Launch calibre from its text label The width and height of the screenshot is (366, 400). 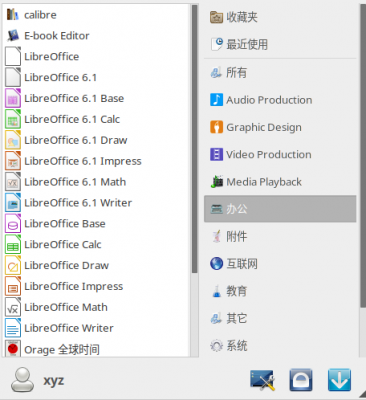[40, 15]
